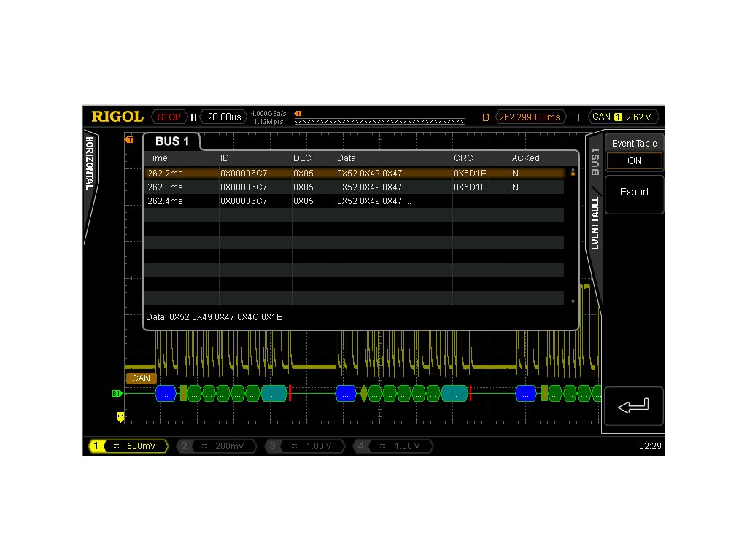Click the decoded Data detail line

(x=214, y=317)
